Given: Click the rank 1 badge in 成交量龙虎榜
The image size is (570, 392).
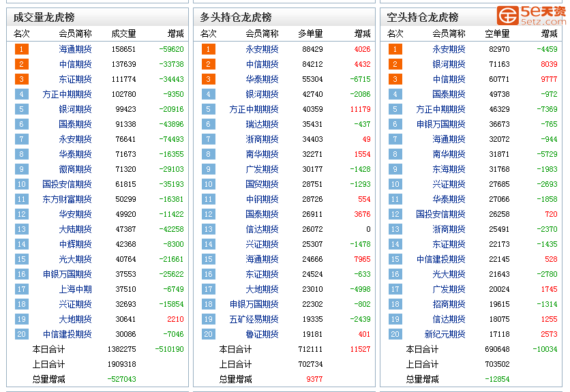Looking at the screenshot, I should (x=21, y=49).
